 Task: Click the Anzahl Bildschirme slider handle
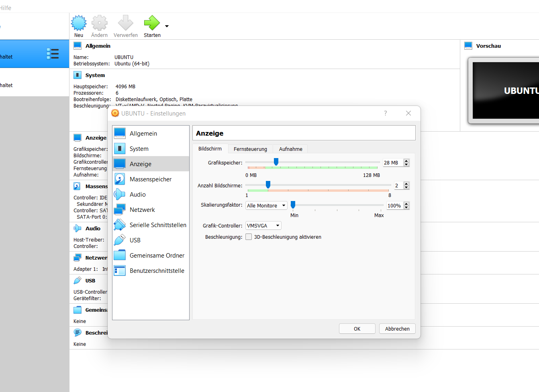pos(268,185)
